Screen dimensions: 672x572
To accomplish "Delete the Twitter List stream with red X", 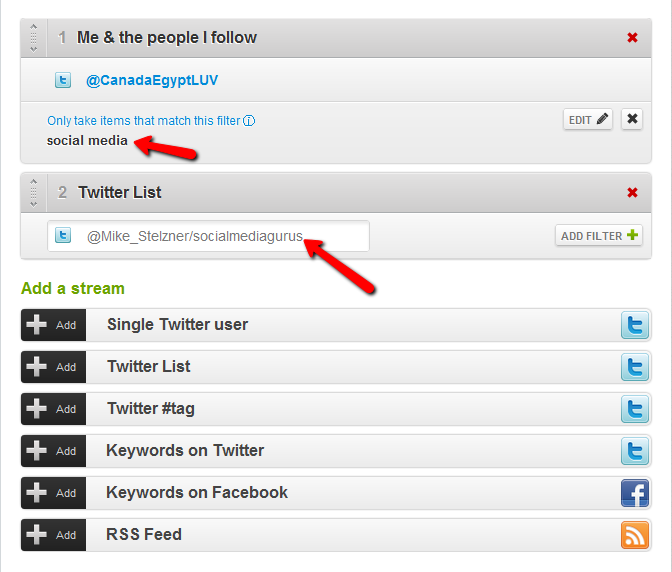I will [x=632, y=193].
